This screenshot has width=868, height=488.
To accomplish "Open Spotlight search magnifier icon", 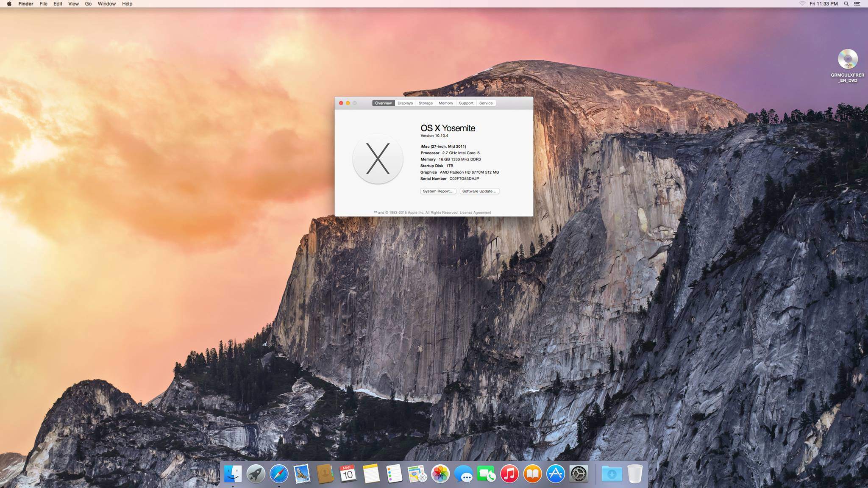I will point(846,4).
